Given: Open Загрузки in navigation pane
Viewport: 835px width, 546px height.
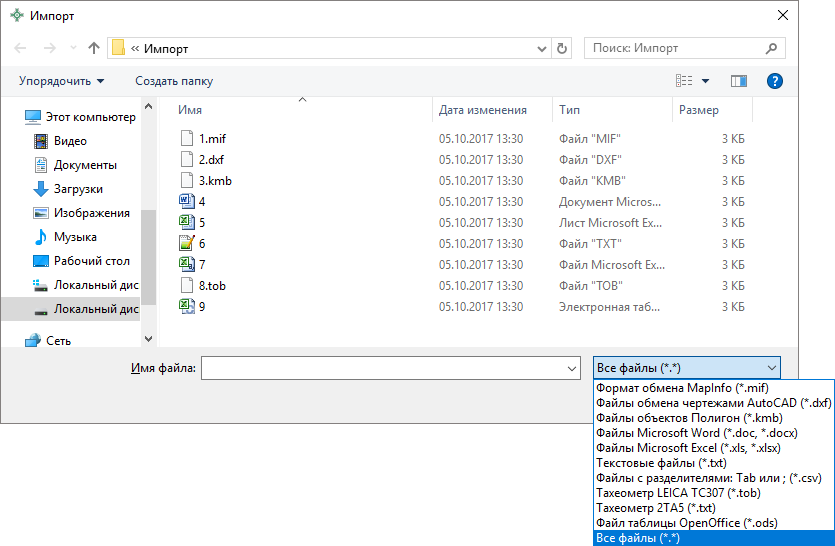Looking at the screenshot, I should [78, 189].
